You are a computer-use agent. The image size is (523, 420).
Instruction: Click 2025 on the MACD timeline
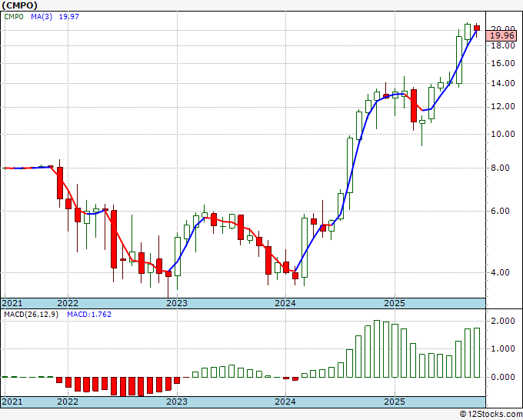pos(395,402)
